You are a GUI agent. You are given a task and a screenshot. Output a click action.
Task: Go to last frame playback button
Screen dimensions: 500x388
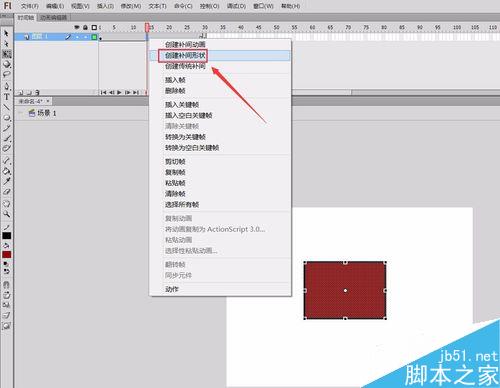pyautogui.click(x=136, y=92)
